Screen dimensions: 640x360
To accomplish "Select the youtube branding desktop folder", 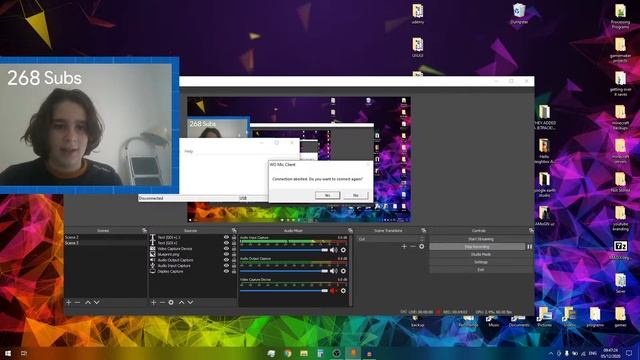I will coord(620,218).
